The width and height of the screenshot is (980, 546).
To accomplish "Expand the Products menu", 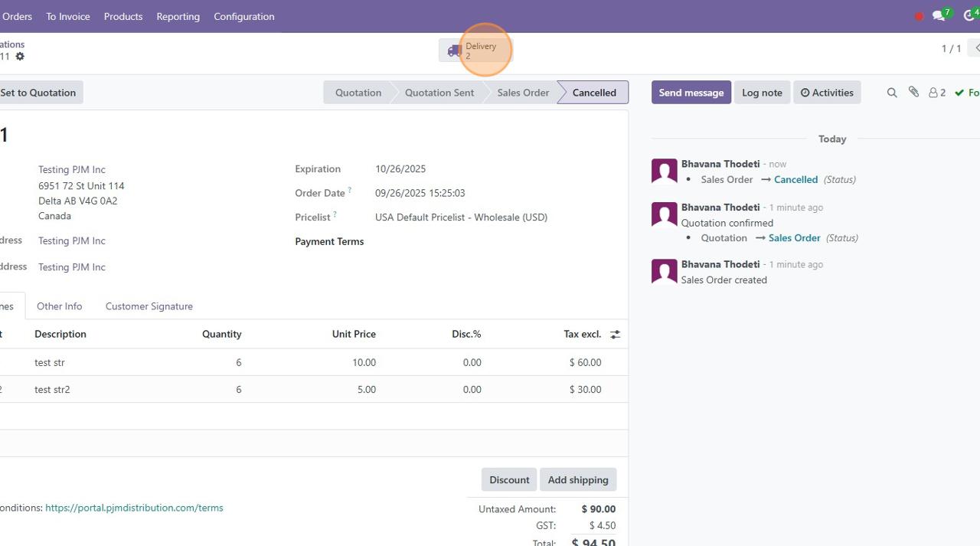I will click(123, 16).
